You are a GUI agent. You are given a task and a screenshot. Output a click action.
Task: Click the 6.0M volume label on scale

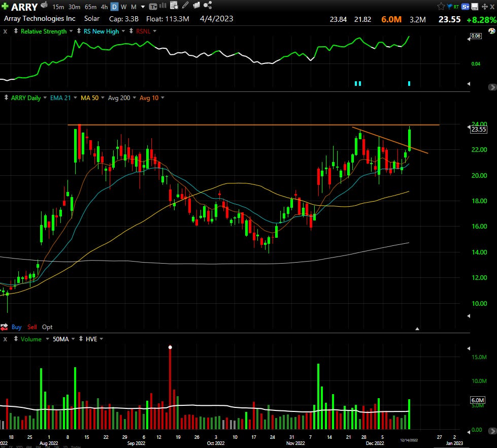(x=478, y=400)
